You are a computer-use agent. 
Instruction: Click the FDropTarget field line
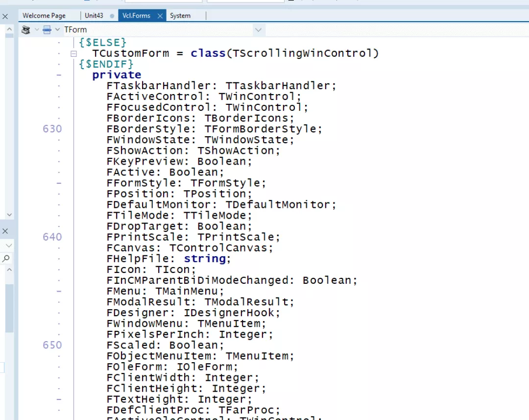(179, 226)
